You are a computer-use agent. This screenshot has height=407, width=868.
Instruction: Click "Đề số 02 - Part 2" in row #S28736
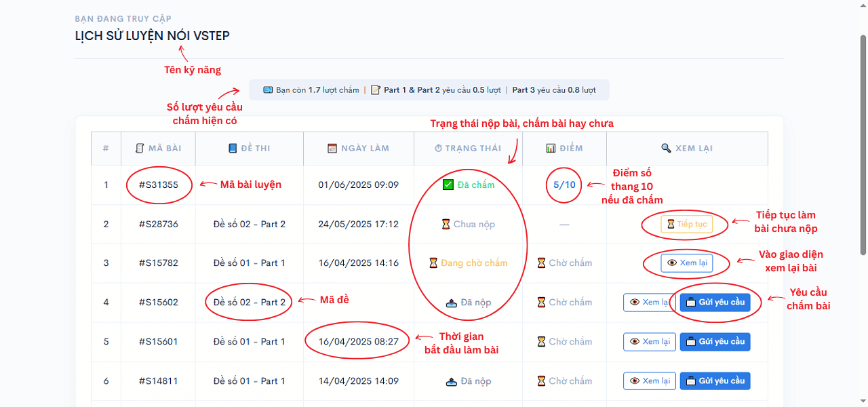click(250, 224)
